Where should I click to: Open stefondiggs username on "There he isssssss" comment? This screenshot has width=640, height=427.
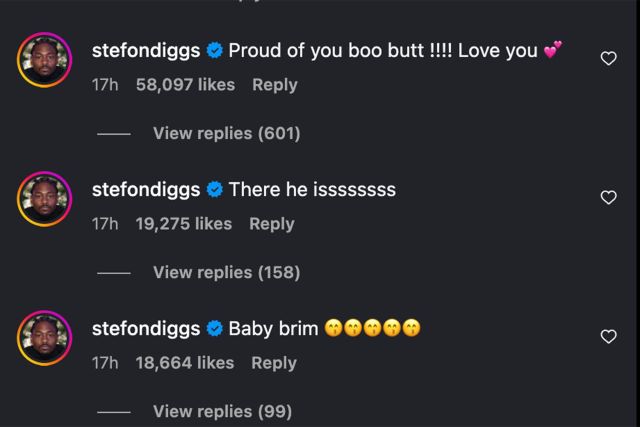[145, 189]
